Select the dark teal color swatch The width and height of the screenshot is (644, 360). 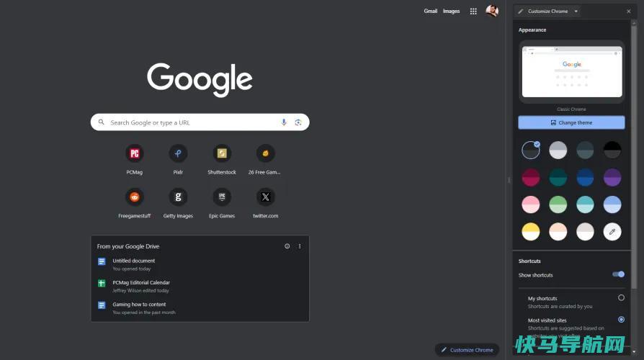pos(558,177)
